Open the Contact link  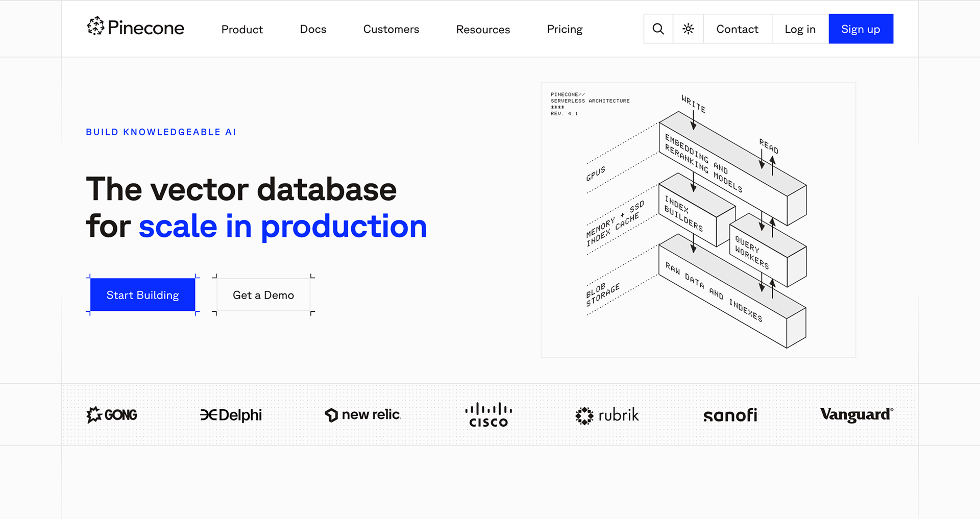click(x=738, y=29)
